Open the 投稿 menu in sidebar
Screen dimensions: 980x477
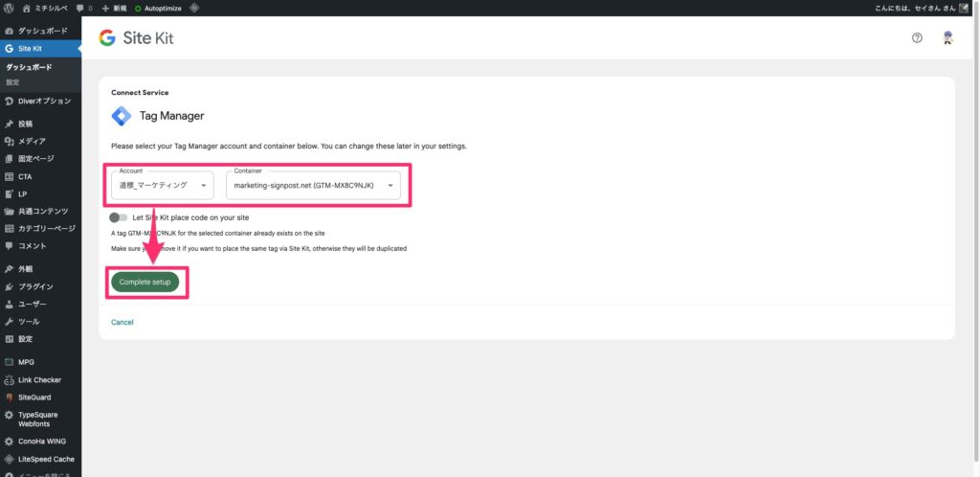tap(25, 124)
